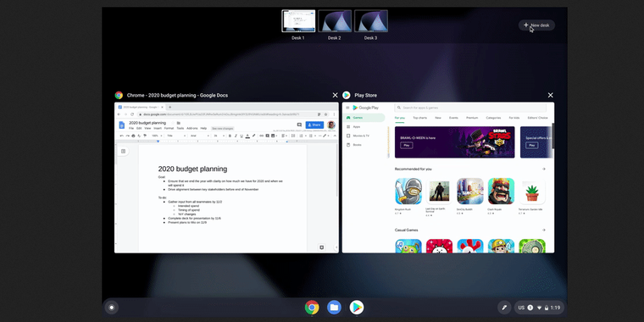Switch to the Events tab in Play Store
Screen dimensions: 644x322
453,118
